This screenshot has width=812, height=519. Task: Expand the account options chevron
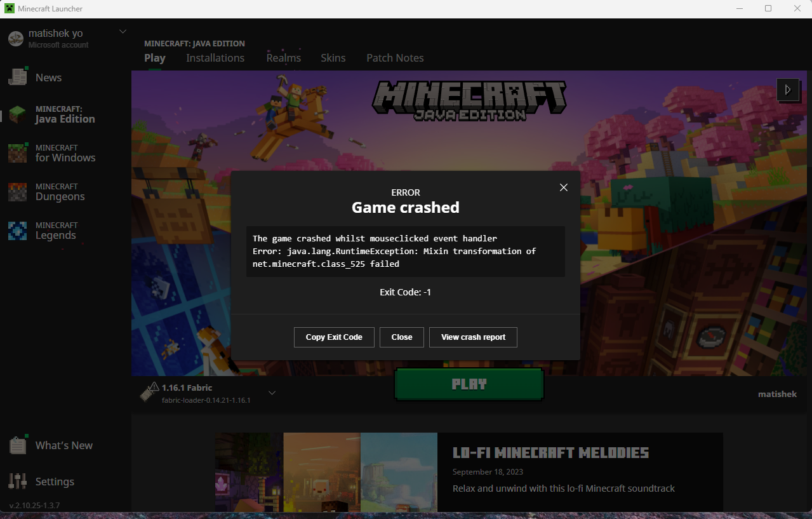[x=122, y=31]
